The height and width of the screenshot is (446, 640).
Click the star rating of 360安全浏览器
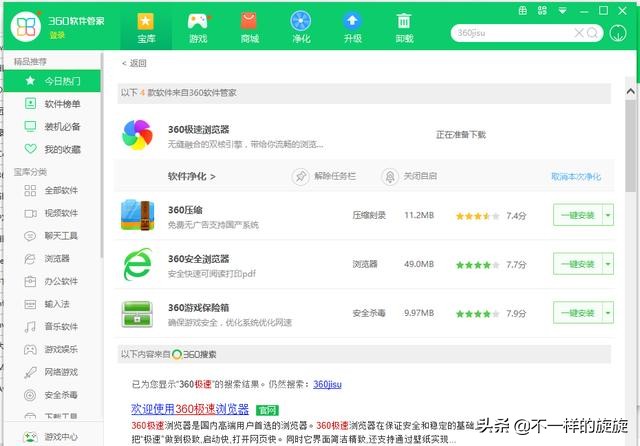[478, 265]
